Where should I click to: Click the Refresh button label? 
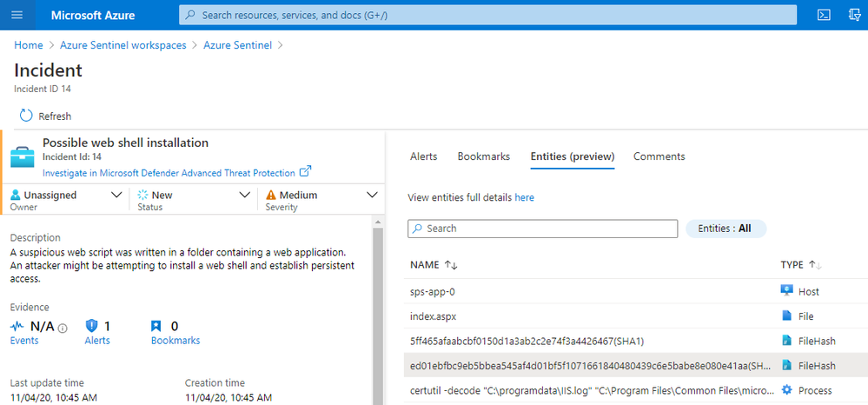tap(55, 116)
